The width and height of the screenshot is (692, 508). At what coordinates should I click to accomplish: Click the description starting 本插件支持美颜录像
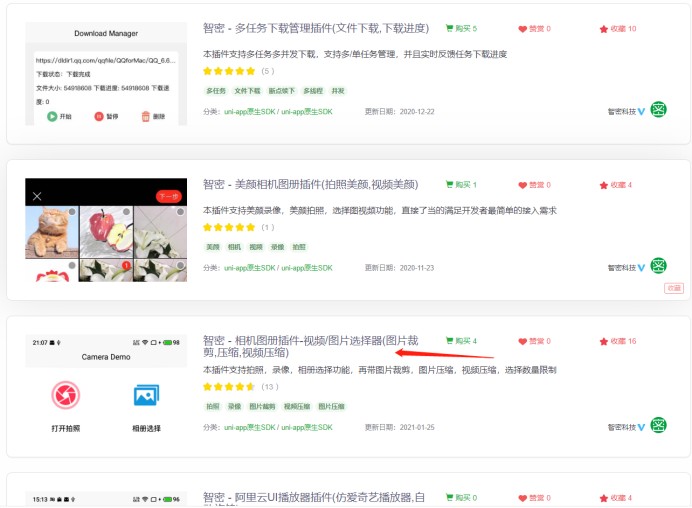380,211
